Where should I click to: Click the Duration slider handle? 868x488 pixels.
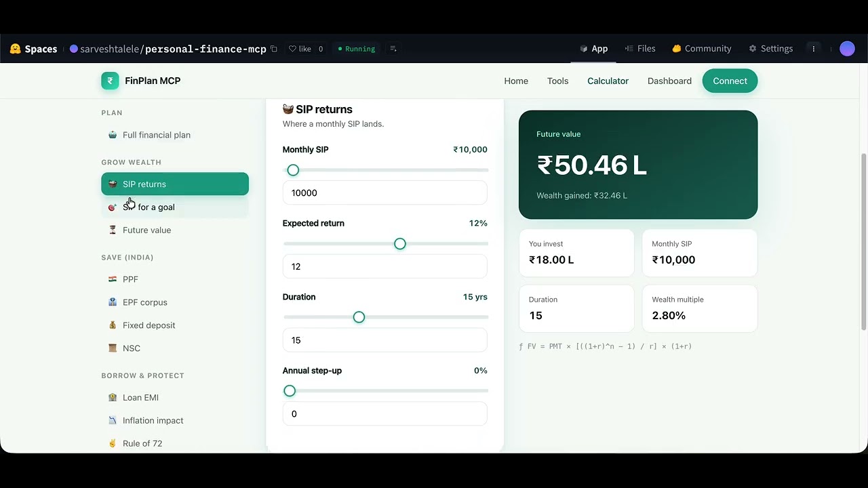359,317
